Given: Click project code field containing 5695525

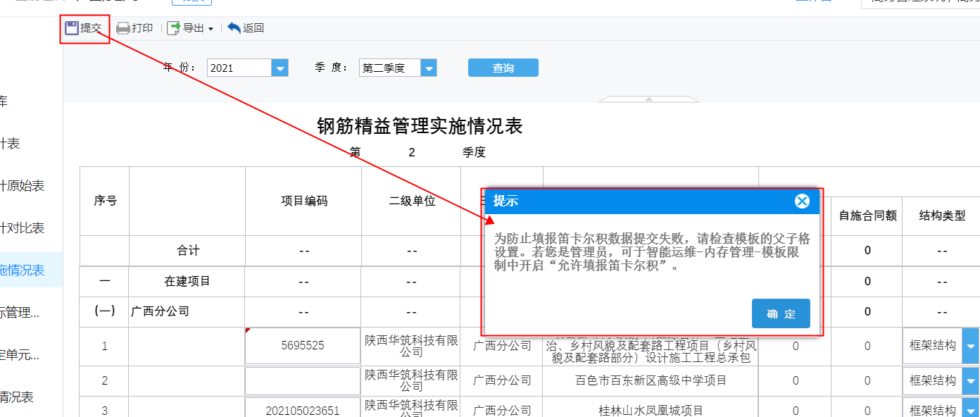Looking at the screenshot, I should click(x=303, y=346).
